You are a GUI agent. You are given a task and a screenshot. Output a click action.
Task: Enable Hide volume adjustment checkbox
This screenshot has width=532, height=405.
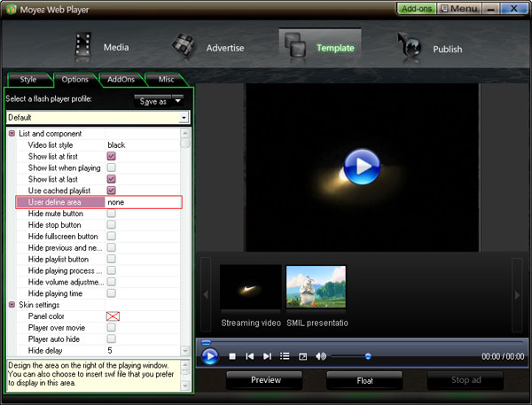[x=112, y=282]
